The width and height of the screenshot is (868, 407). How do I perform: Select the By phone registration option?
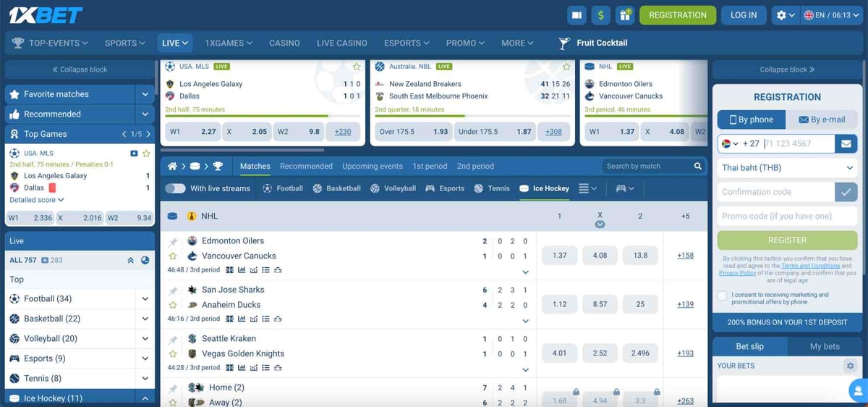click(x=750, y=119)
